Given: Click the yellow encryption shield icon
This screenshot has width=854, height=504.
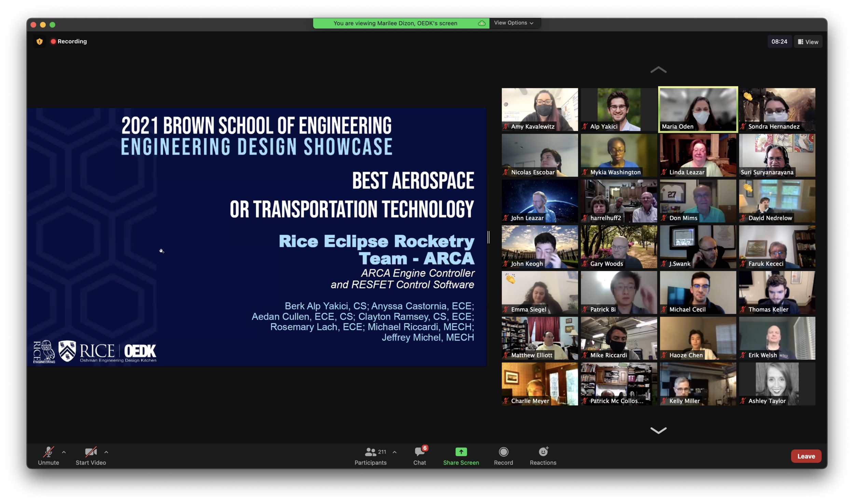Looking at the screenshot, I should click(40, 41).
